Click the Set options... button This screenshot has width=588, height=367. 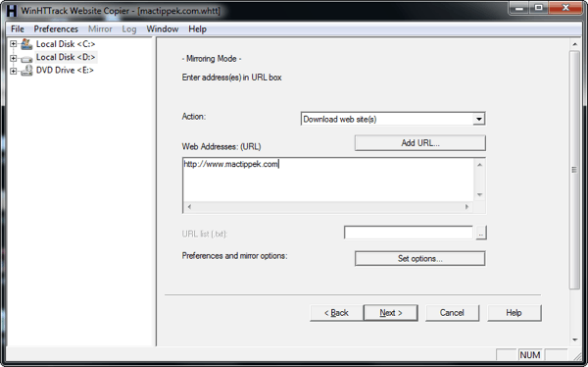(x=420, y=258)
